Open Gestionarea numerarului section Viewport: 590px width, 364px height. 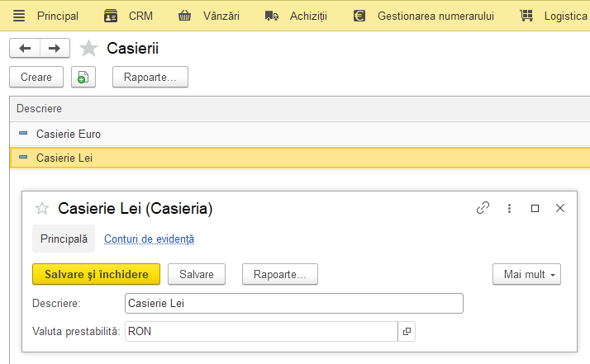tap(435, 16)
